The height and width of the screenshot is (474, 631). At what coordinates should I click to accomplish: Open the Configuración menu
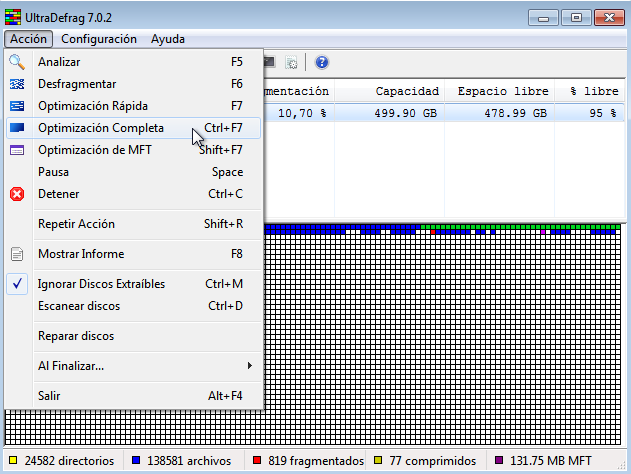pyautogui.click(x=98, y=39)
